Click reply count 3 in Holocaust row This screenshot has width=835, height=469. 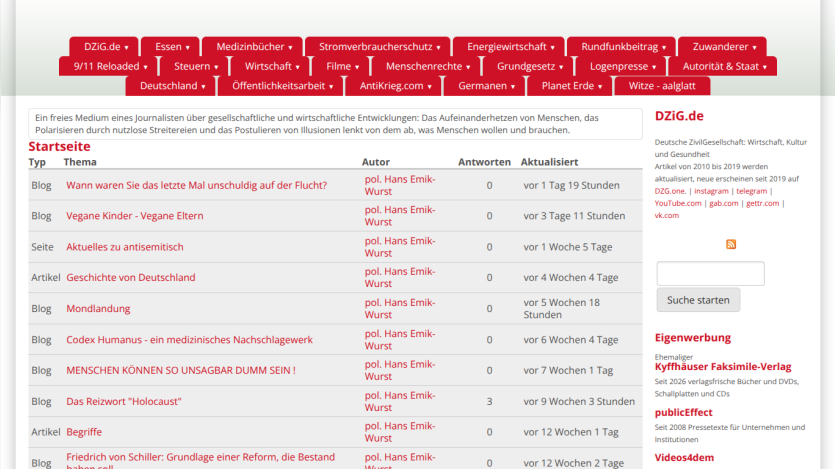489,401
